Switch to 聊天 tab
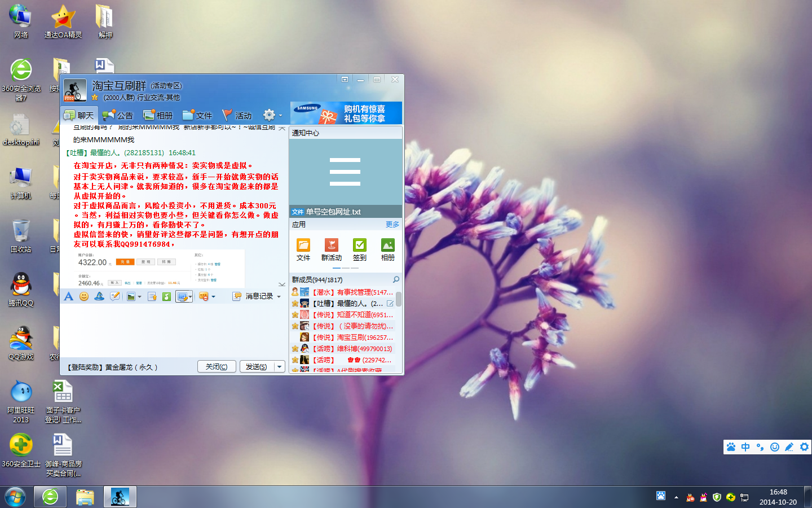The image size is (812, 508). coord(78,115)
